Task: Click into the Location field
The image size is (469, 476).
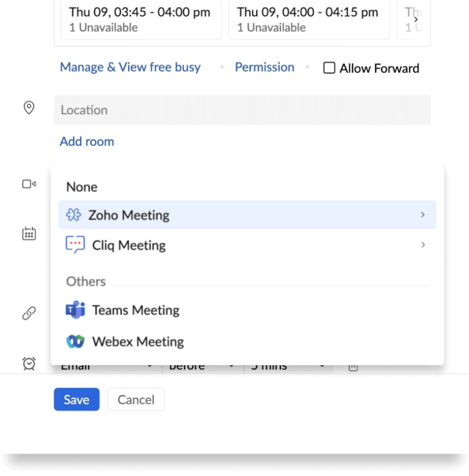Action: click(242, 110)
